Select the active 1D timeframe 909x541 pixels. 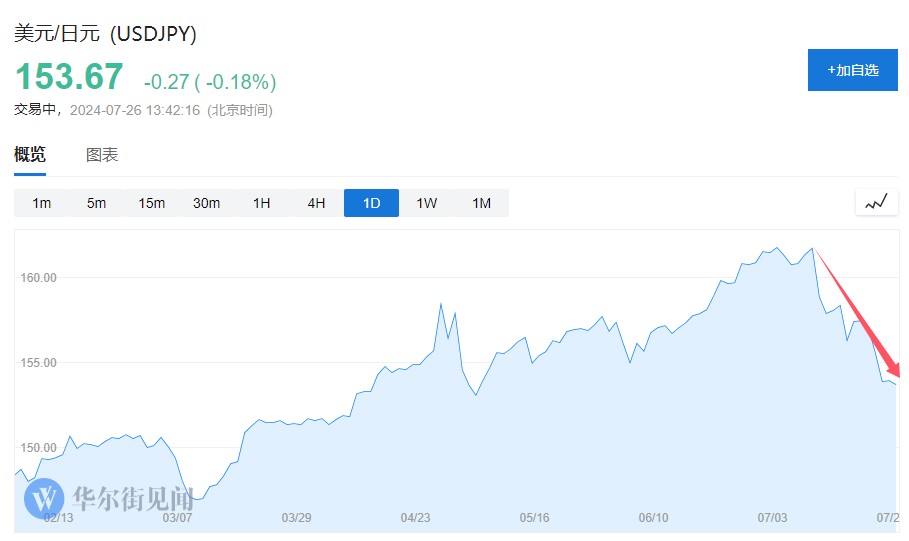(x=371, y=203)
